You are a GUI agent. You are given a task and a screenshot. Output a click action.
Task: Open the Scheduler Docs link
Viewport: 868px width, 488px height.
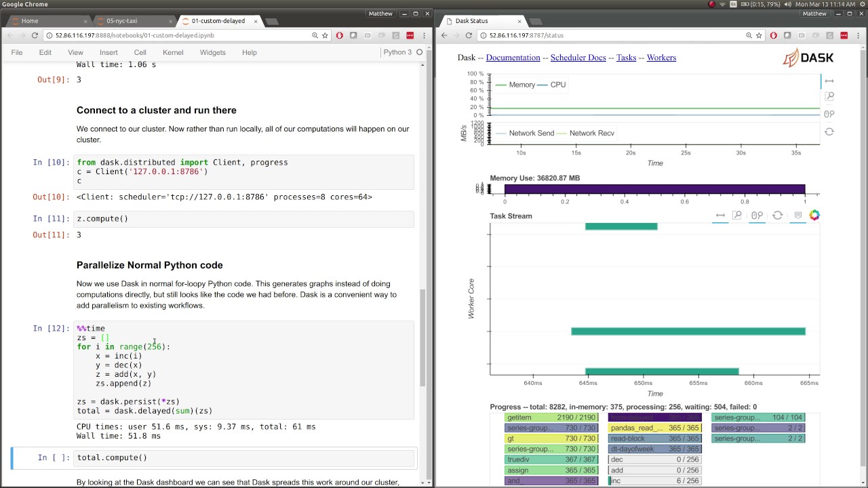click(x=578, y=58)
